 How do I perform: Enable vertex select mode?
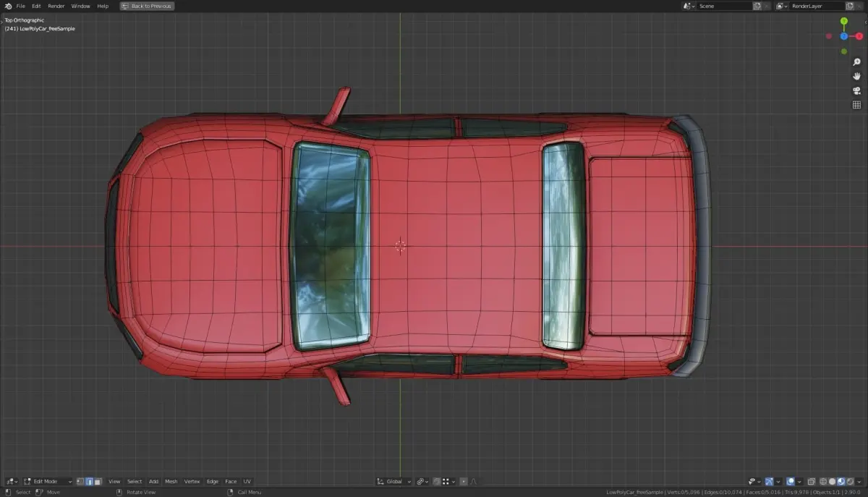(80, 481)
